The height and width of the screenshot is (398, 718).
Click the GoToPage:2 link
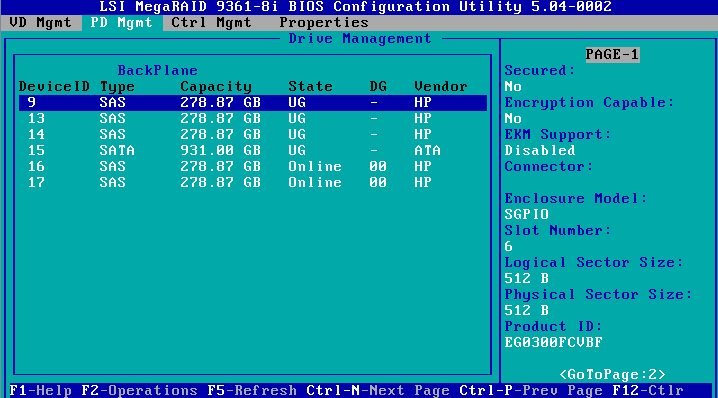point(612,375)
